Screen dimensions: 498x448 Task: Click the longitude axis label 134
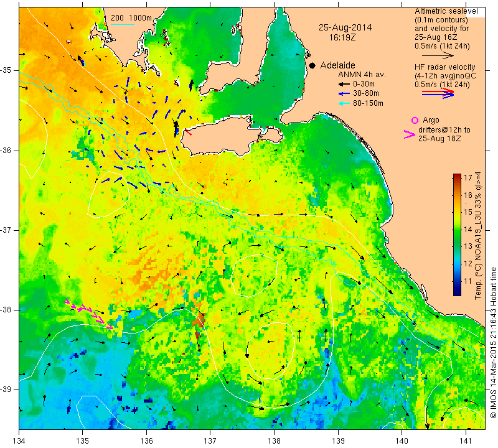click(19, 441)
